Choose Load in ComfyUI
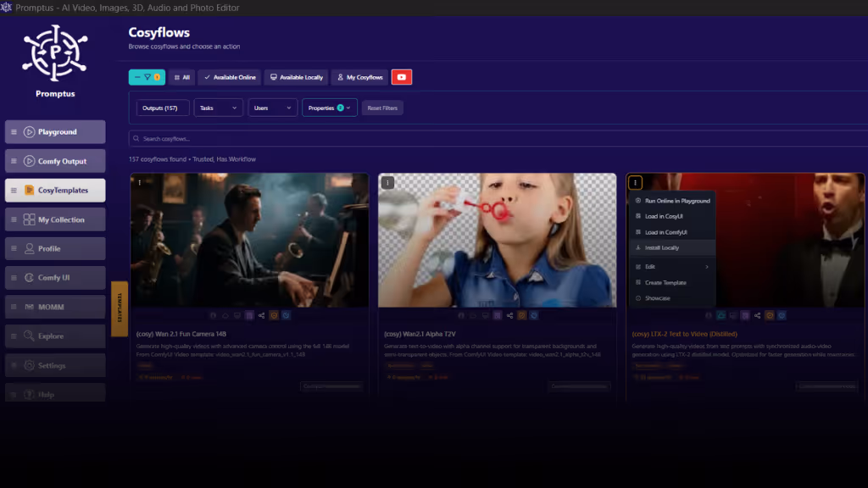This screenshot has width=868, height=488. [x=672, y=232]
